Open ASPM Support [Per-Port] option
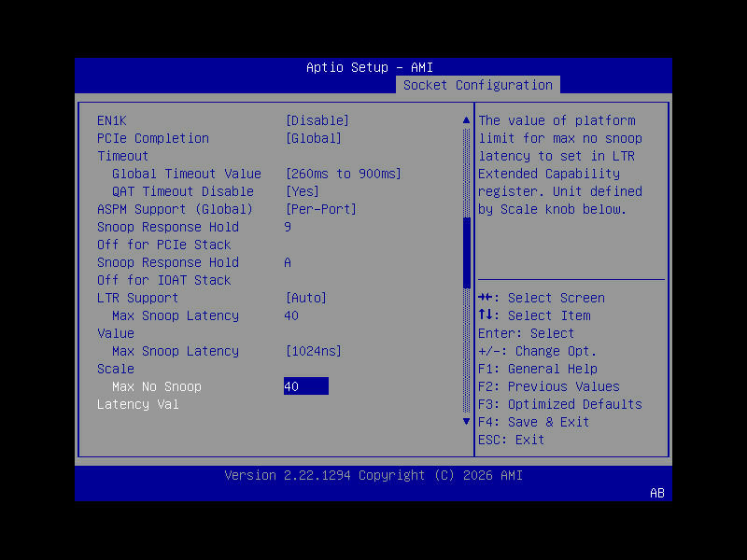The image size is (747, 560). pyautogui.click(x=320, y=209)
